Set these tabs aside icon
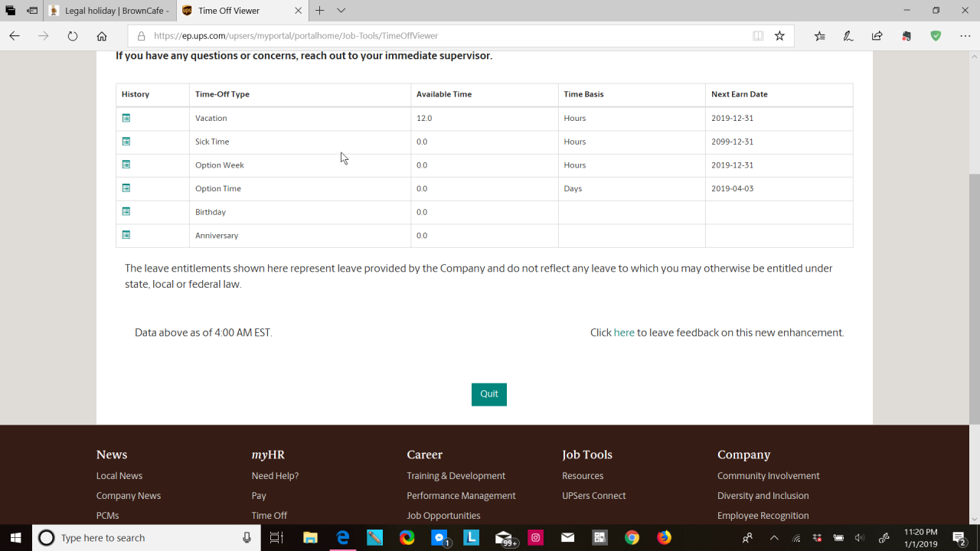Image resolution: width=980 pixels, height=551 pixels. 32,11
